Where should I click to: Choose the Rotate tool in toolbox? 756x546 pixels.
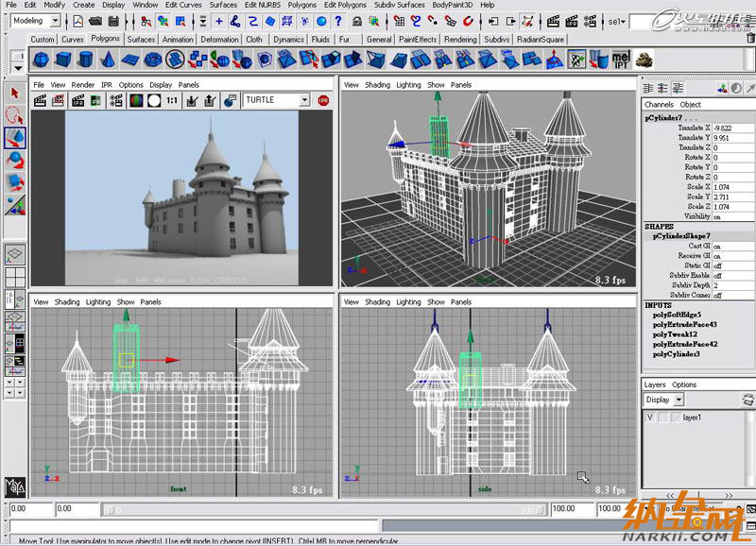pos(14,159)
